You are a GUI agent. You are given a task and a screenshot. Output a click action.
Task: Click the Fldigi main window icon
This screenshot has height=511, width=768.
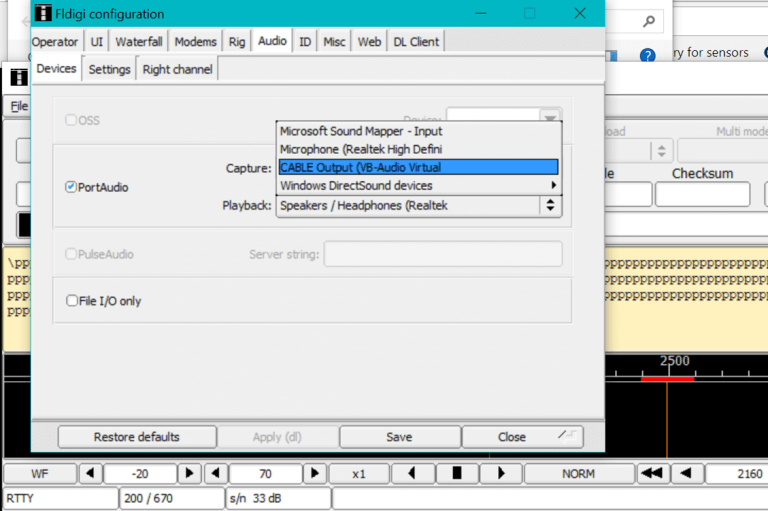click(19, 77)
